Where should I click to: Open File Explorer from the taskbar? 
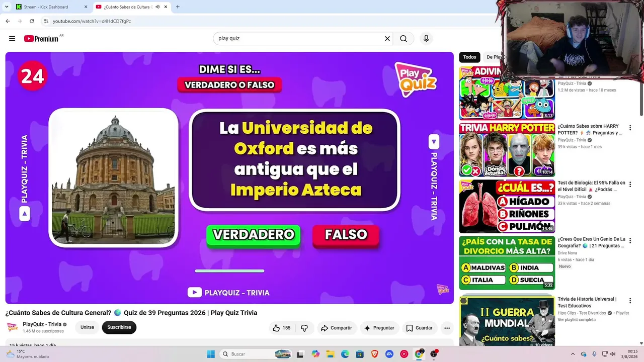[330, 354]
